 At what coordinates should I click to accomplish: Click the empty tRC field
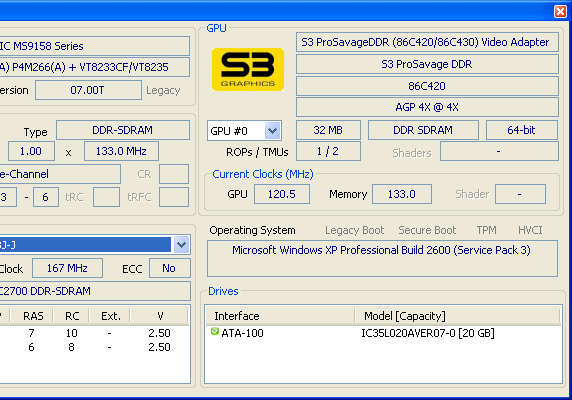pos(106,197)
